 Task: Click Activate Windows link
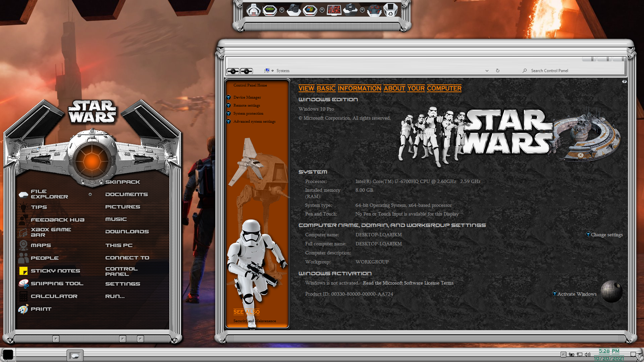click(x=577, y=294)
